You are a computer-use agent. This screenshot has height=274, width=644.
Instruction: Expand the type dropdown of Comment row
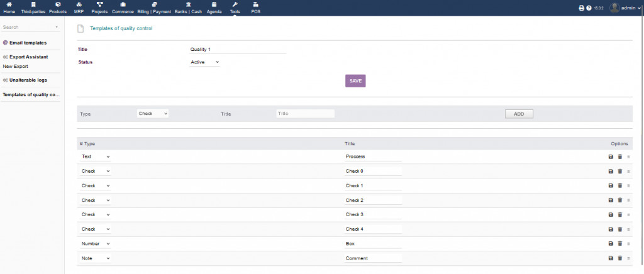96,258
